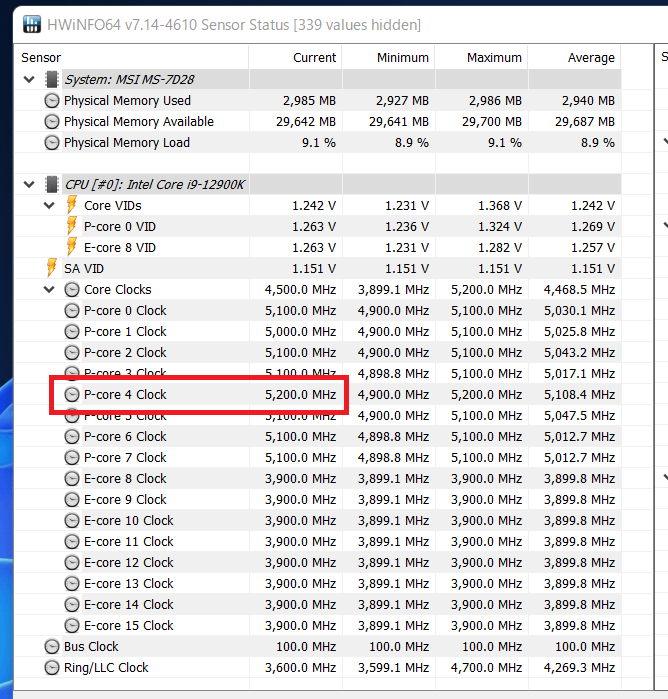Click the 5,043.2 MHz P-core 2 average
This screenshot has width=668, height=699.
[x=579, y=353]
